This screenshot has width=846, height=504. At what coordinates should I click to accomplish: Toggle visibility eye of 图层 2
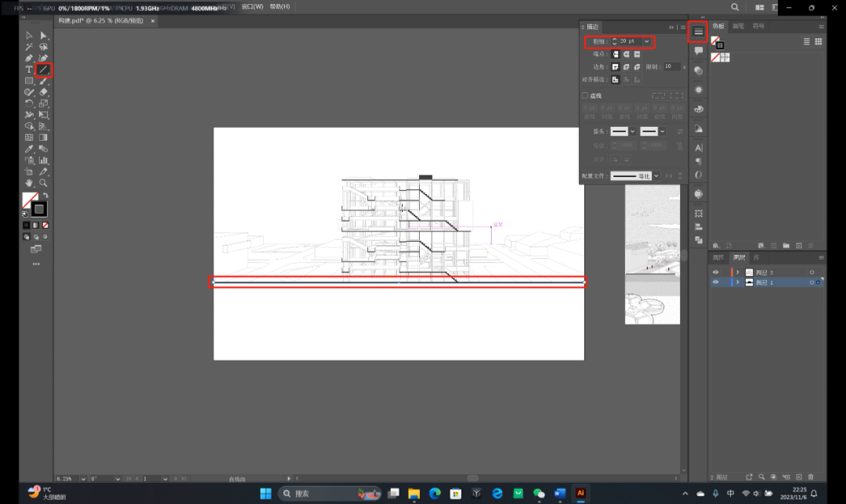pos(715,272)
